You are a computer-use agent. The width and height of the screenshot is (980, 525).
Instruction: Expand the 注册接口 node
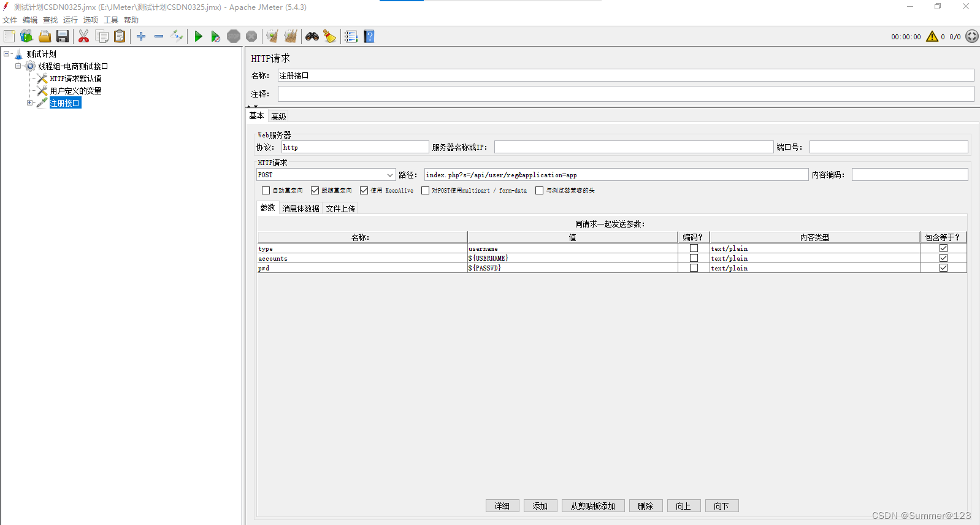tap(29, 103)
